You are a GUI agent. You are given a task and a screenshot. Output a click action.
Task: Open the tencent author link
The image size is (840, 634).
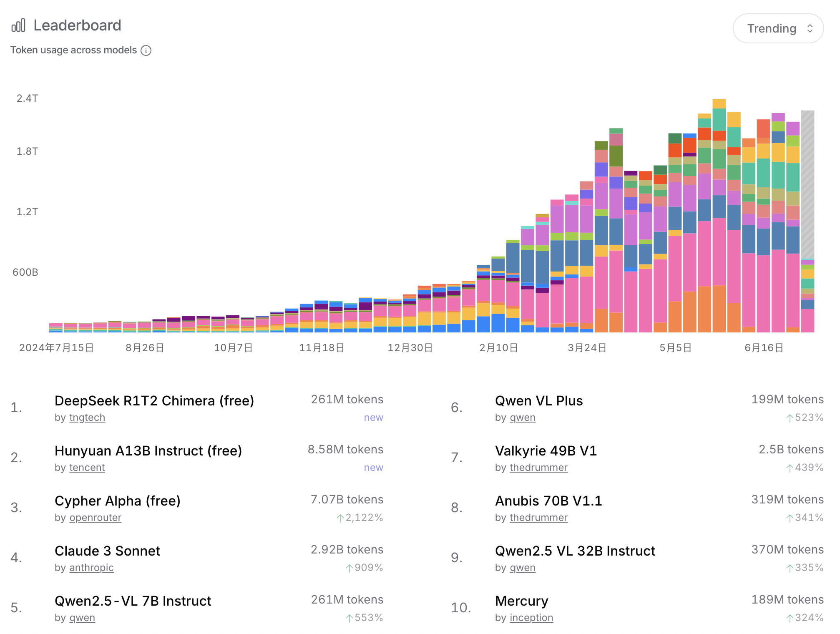[87, 468]
